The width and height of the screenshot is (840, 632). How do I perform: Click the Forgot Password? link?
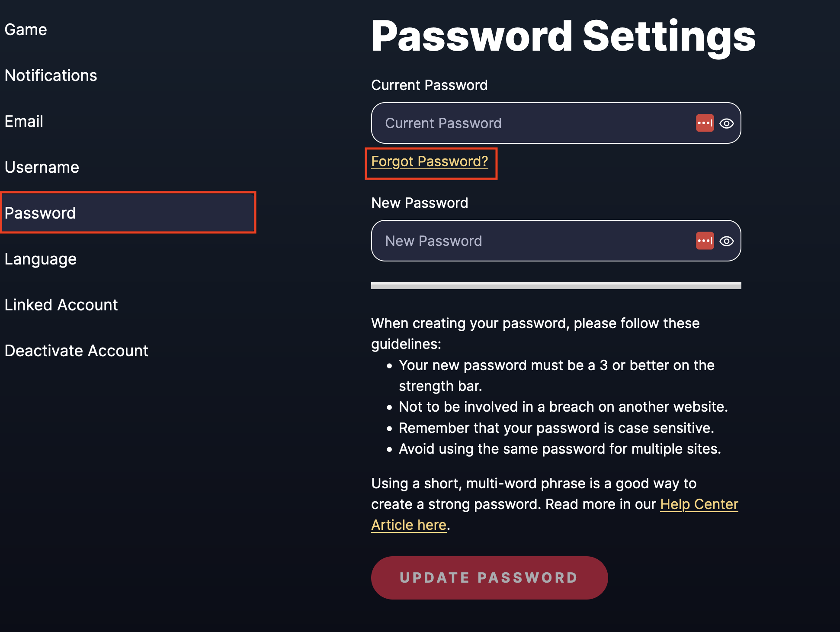430,161
